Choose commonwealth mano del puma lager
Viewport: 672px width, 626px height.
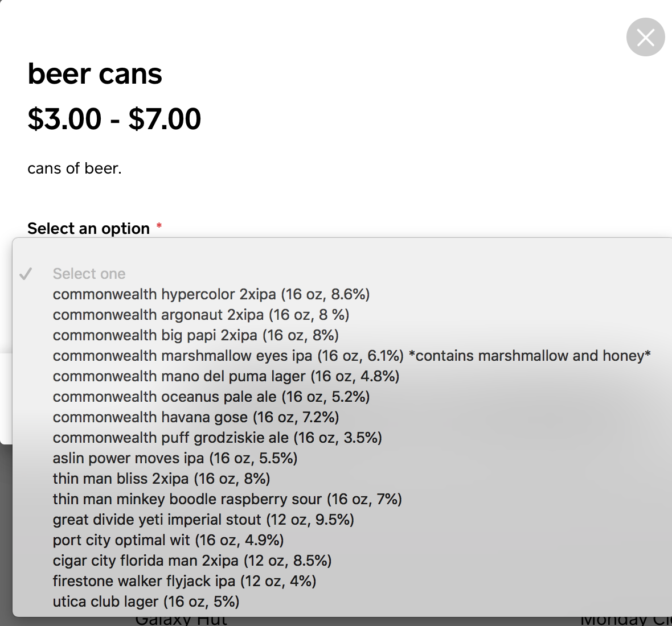(226, 376)
